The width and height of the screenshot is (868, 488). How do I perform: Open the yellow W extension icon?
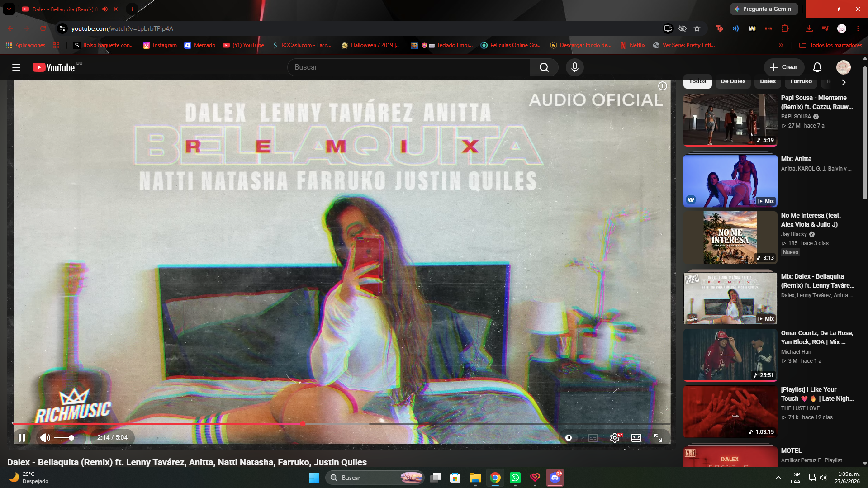[752, 28]
